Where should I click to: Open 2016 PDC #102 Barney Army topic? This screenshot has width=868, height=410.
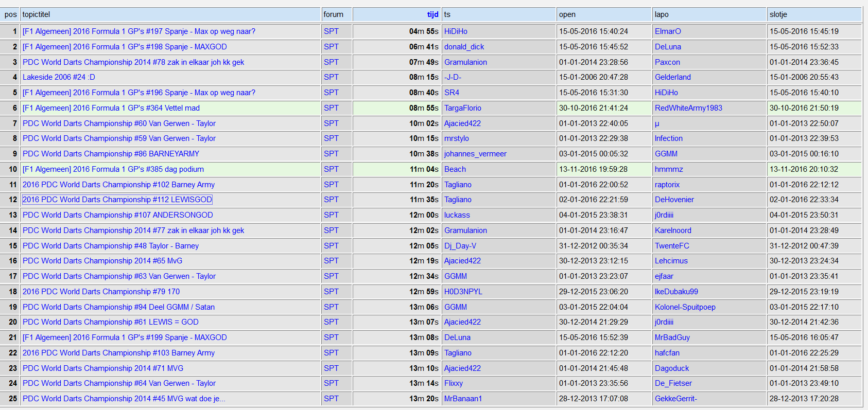coord(118,185)
